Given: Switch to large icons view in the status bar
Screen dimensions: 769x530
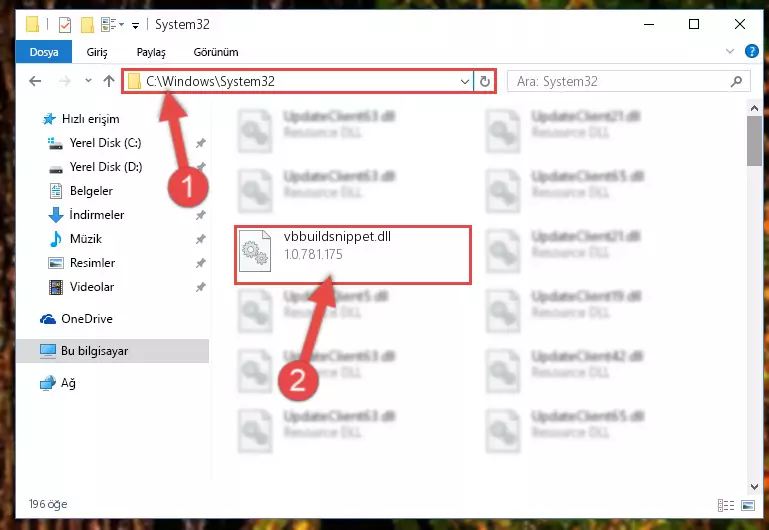Looking at the screenshot, I should tap(748, 505).
